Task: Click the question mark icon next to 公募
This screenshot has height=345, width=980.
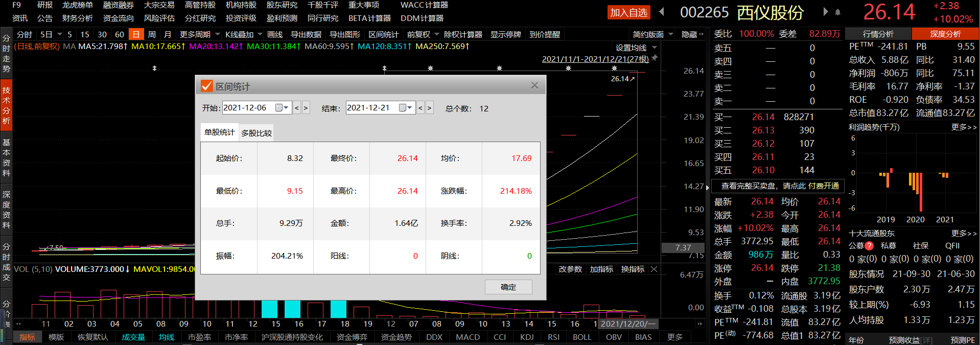Action: click(869, 246)
